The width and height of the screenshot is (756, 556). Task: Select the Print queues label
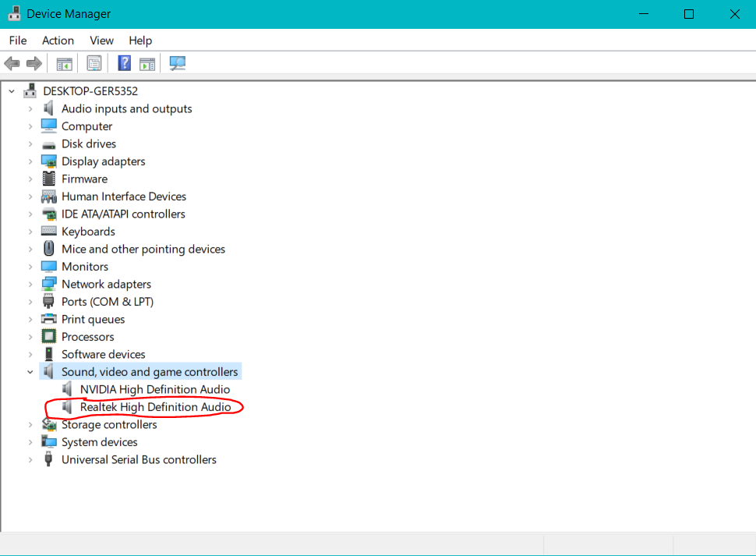tap(93, 319)
